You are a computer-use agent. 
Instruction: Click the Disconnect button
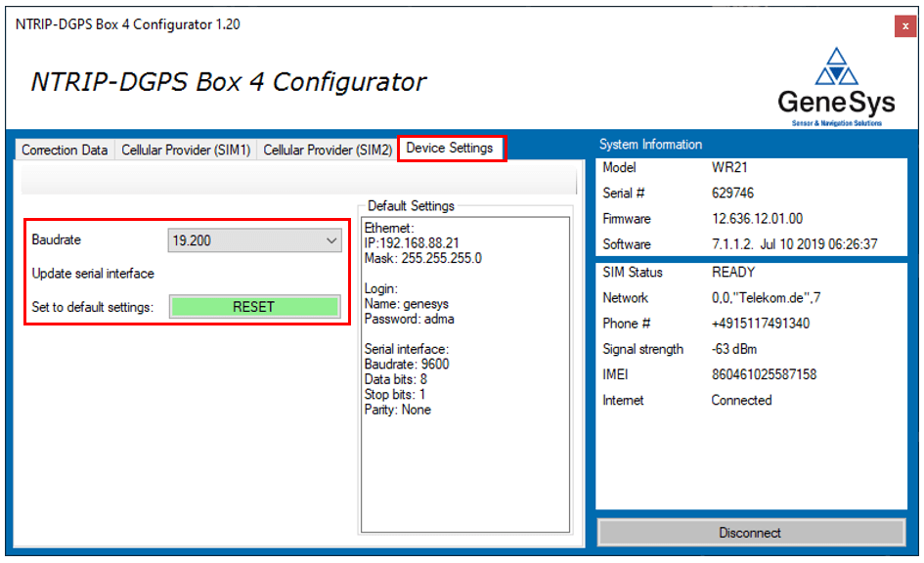pyautogui.click(x=751, y=533)
